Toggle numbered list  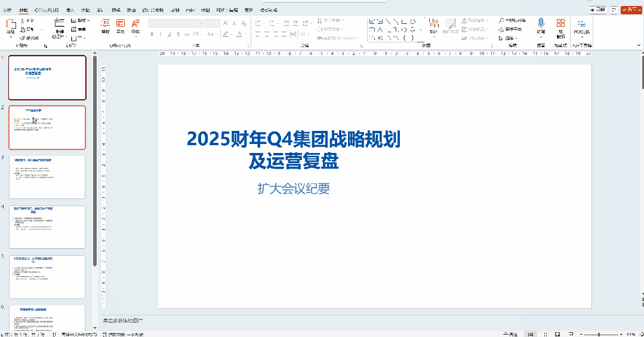273,23
